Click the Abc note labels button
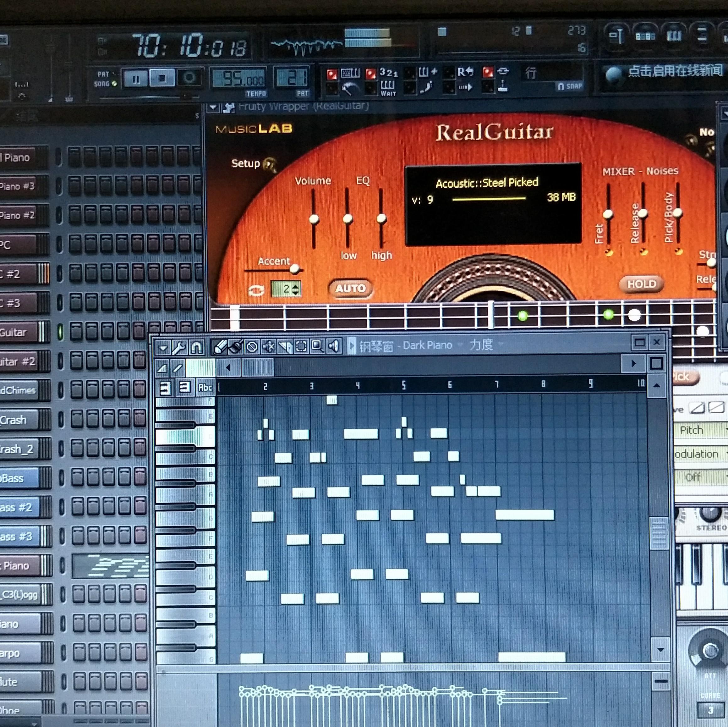 click(205, 388)
